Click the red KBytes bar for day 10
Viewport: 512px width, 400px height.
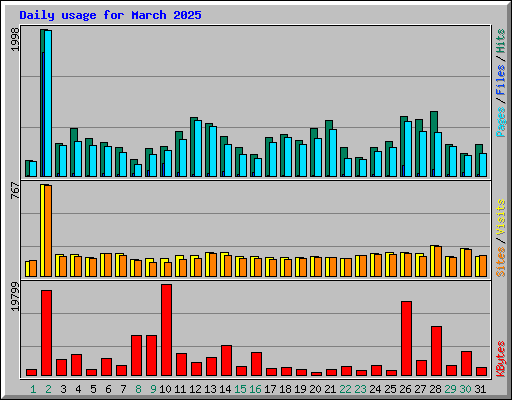coord(166,330)
